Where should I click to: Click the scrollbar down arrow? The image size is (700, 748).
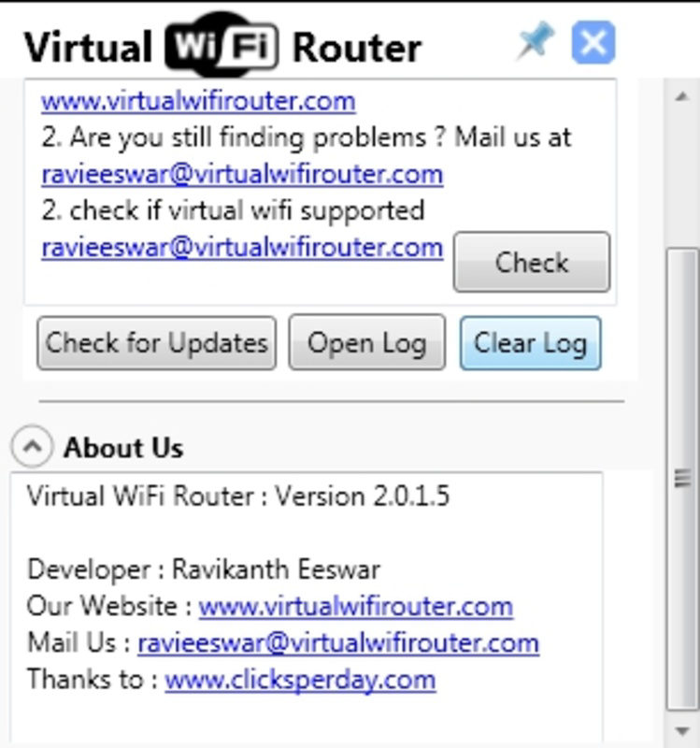pos(682,731)
